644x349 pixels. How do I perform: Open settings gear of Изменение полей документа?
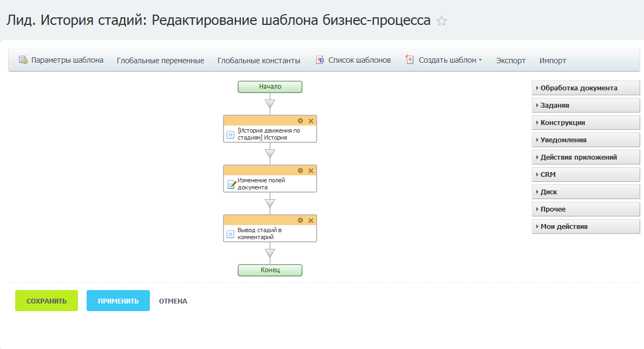(x=300, y=170)
